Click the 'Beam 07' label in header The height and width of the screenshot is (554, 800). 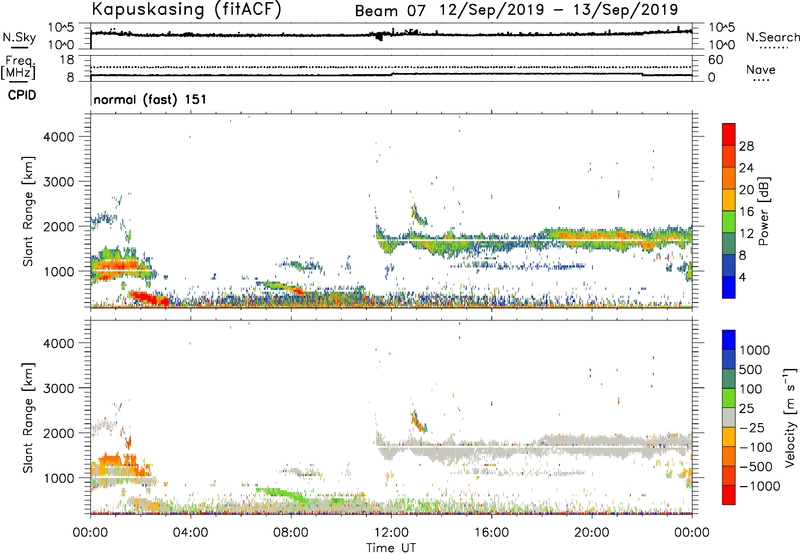[390, 11]
